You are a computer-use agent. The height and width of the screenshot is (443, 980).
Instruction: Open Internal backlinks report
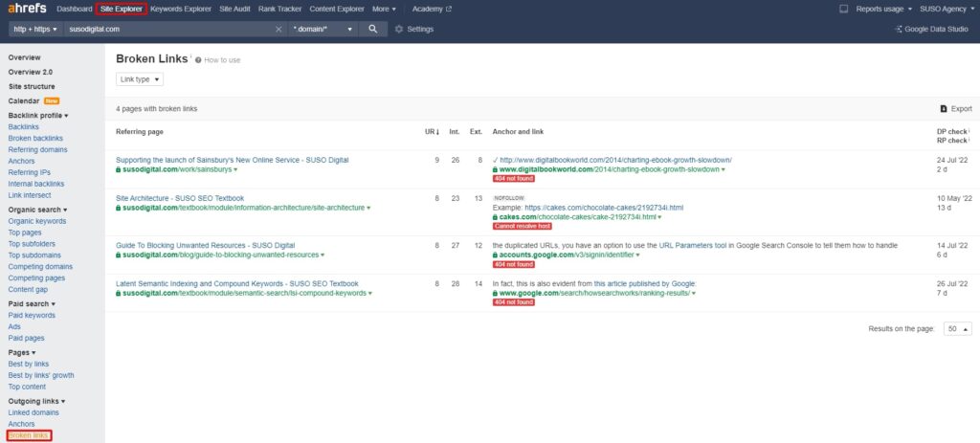pyautogui.click(x=36, y=184)
